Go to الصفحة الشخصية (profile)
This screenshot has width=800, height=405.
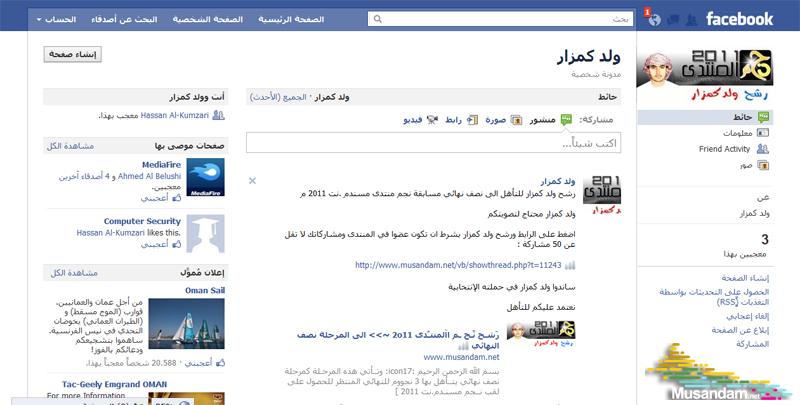click(207, 19)
